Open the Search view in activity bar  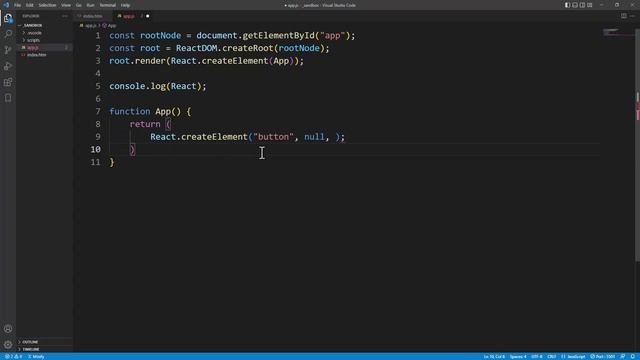(8, 34)
